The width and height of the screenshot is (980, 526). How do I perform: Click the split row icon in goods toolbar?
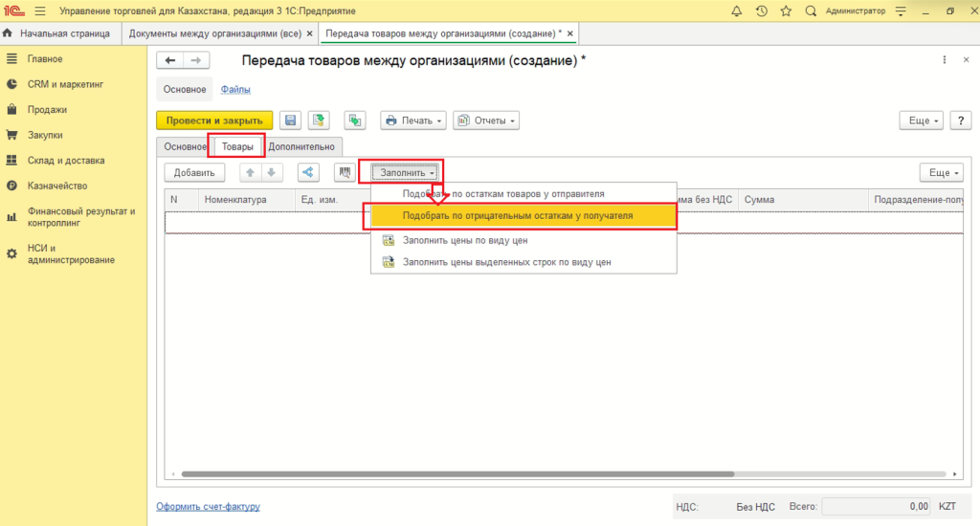tap(308, 172)
